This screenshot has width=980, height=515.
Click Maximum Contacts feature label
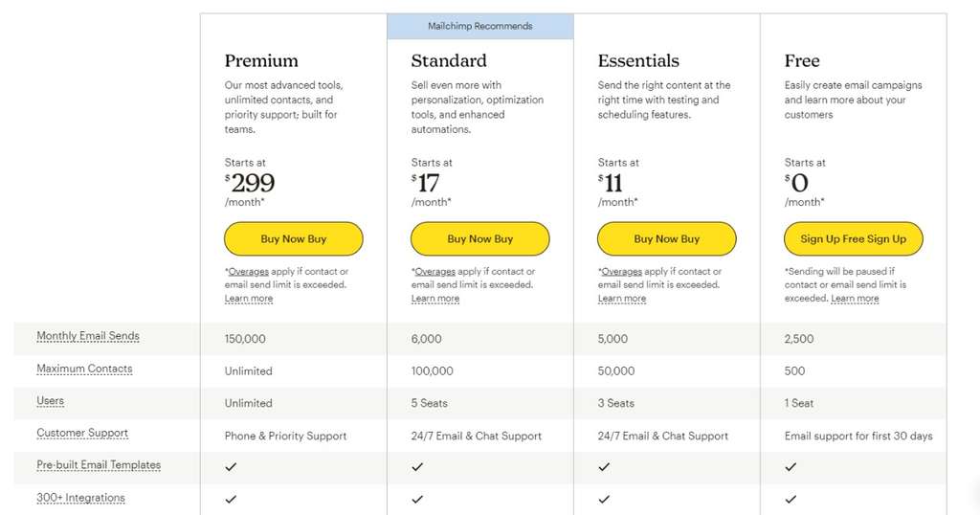tap(84, 369)
